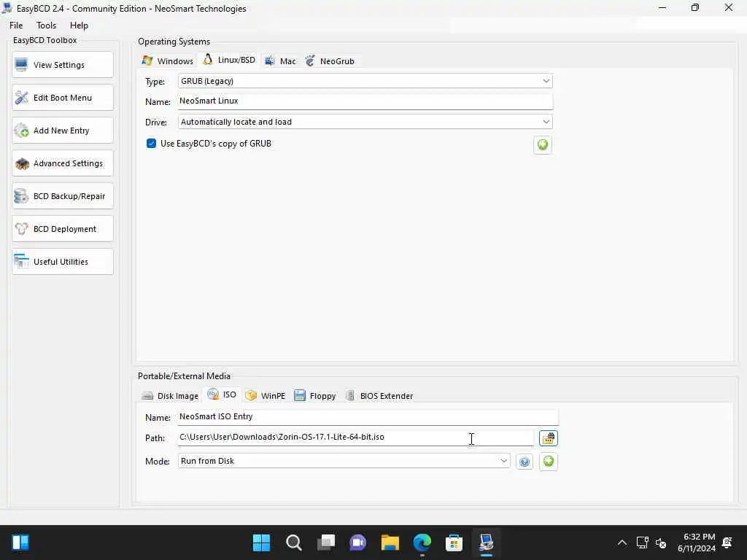Screen dimensions: 747x560
Task: Click the NeoGrub tab icon
Action: click(310, 61)
